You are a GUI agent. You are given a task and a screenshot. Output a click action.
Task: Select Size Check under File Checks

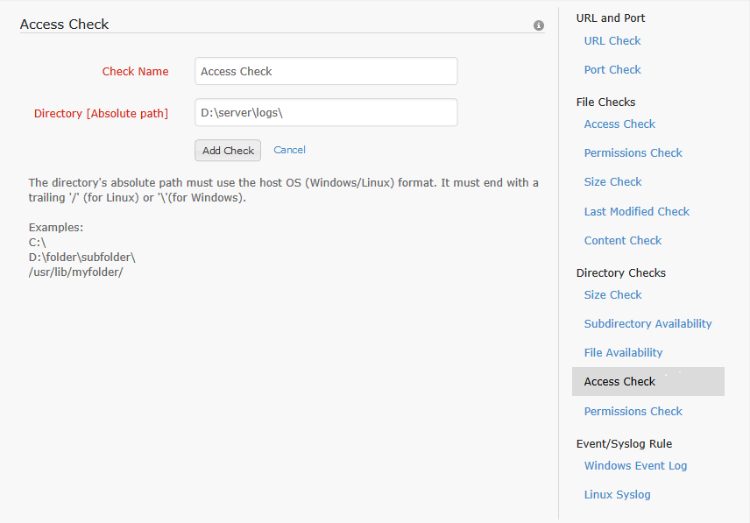612,182
